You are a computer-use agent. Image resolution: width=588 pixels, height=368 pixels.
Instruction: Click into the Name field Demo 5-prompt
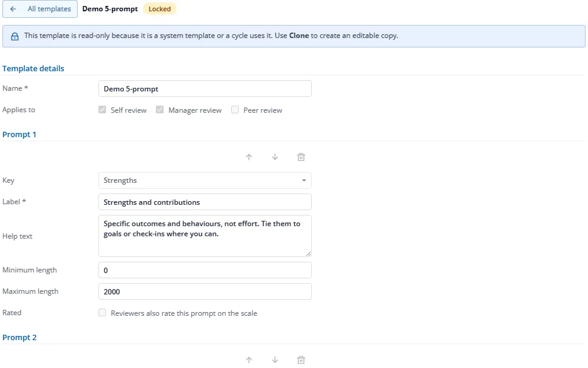(204, 88)
